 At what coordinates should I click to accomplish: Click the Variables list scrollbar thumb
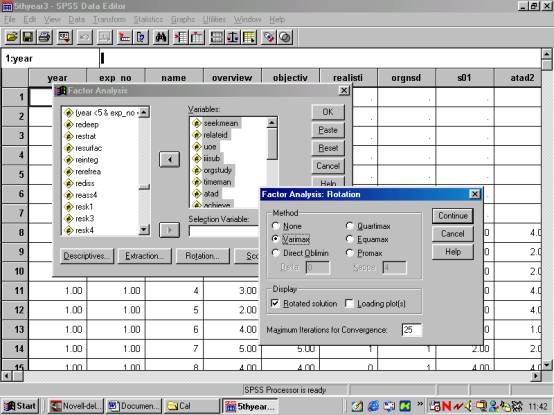[x=272, y=144]
